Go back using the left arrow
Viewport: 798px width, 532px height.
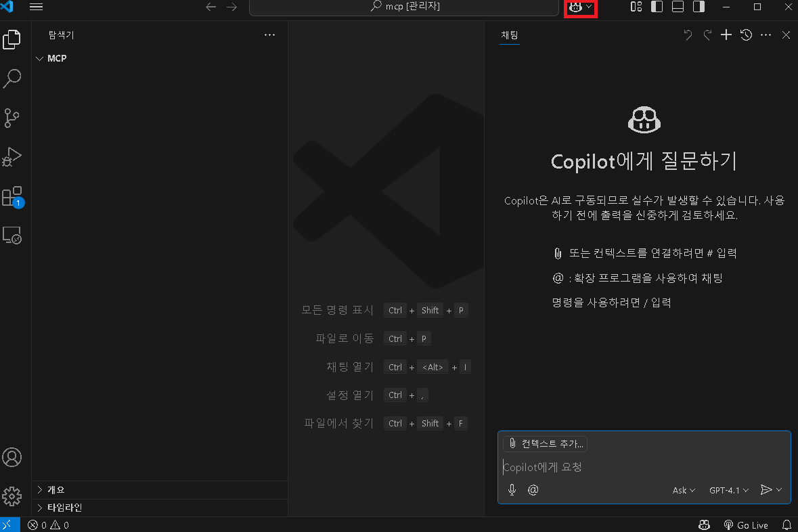coord(210,7)
